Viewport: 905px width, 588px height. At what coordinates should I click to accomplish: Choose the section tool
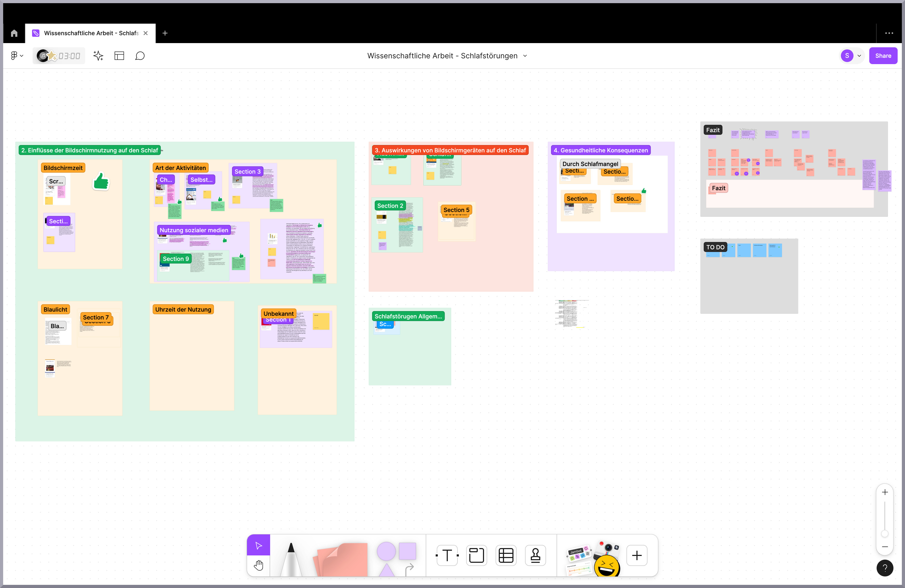coord(476,555)
